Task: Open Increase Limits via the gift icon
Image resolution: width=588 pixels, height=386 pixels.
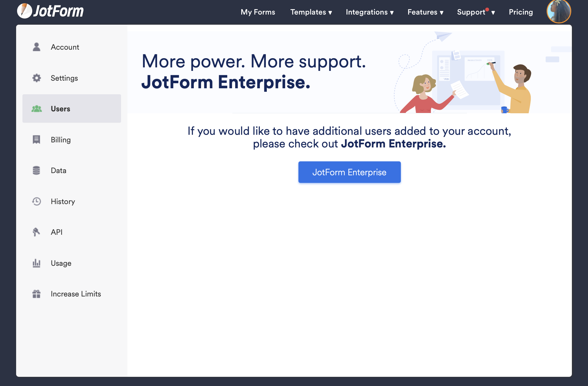Action: point(36,294)
